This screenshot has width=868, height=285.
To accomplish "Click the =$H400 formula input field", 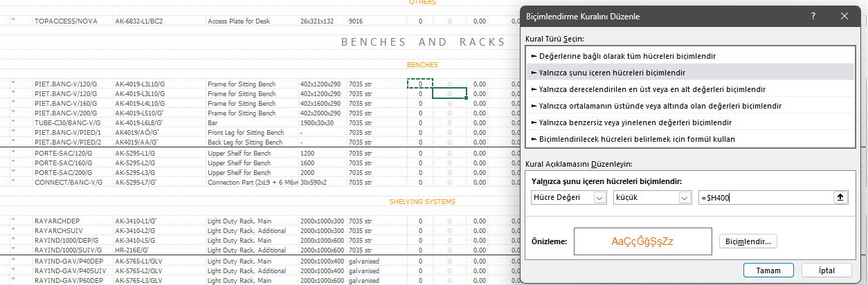I will (x=766, y=198).
